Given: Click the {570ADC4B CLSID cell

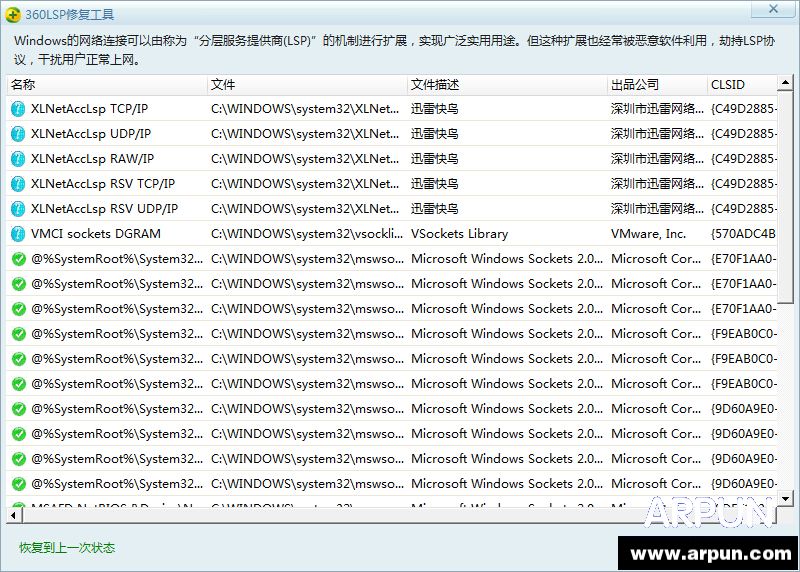Looking at the screenshot, I should [743, 234].
